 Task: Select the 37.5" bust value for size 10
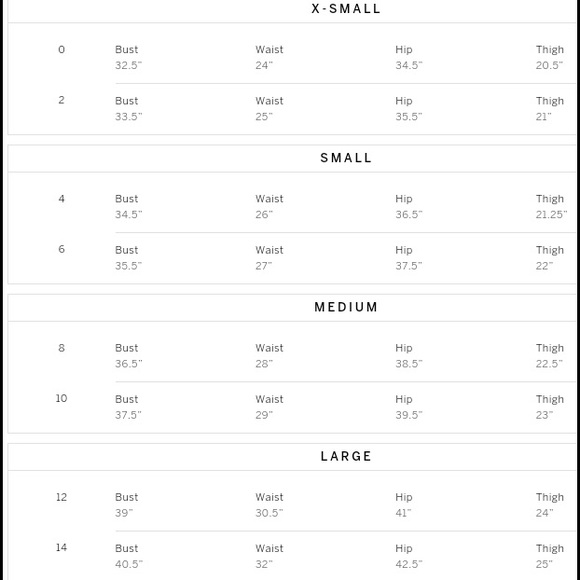point(128,415)
